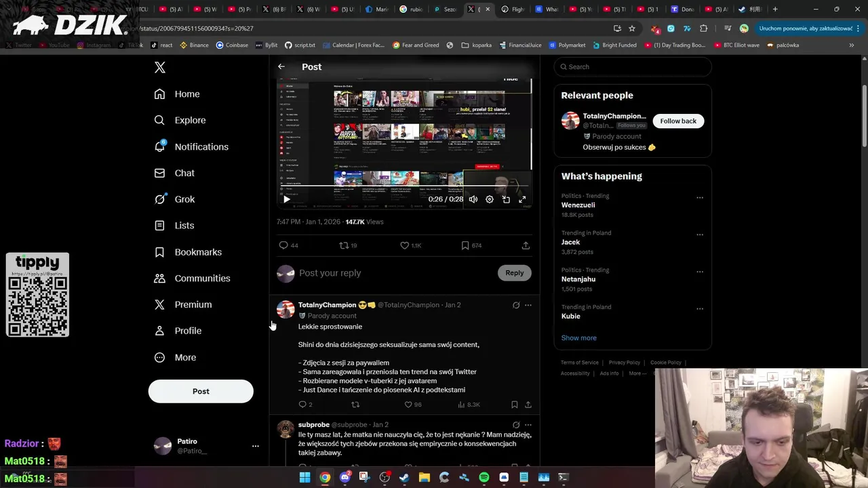Mute the video using the speaker icon
Image resolution: width=868 pixels, height=488 pixels.
point(473,199)
